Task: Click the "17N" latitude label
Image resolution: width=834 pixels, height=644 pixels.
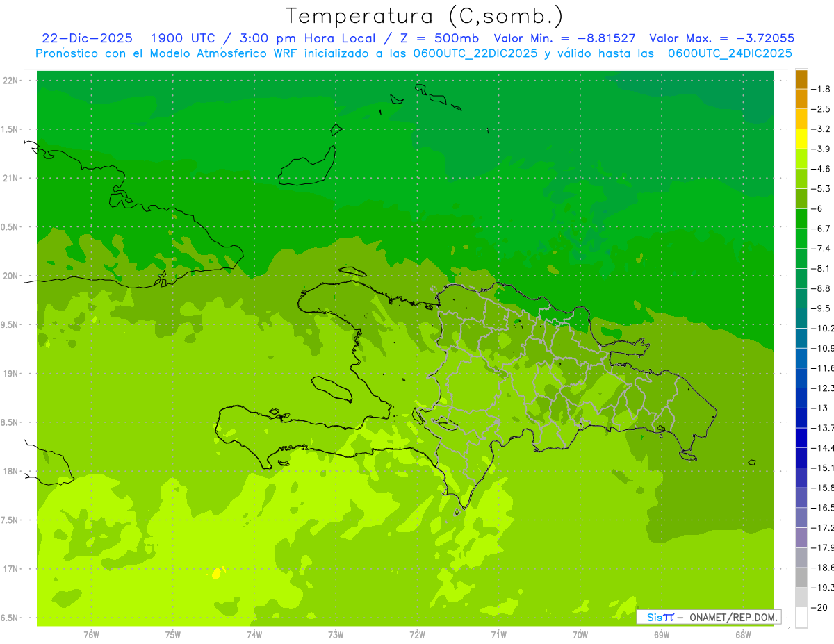Action: (11, 569)
